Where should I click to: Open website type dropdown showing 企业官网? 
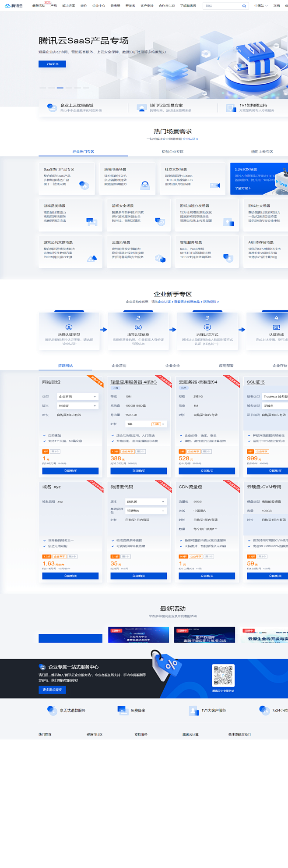click(77, 397)
